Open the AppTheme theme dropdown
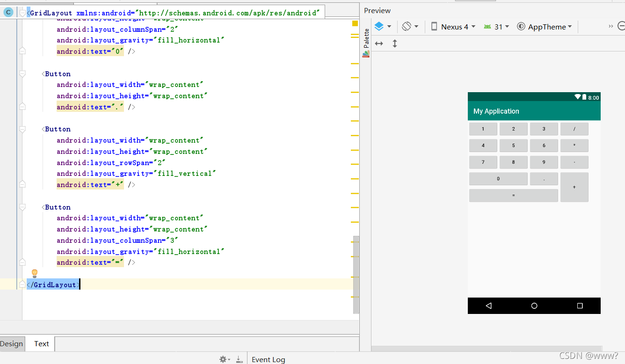 click(545, 27)
